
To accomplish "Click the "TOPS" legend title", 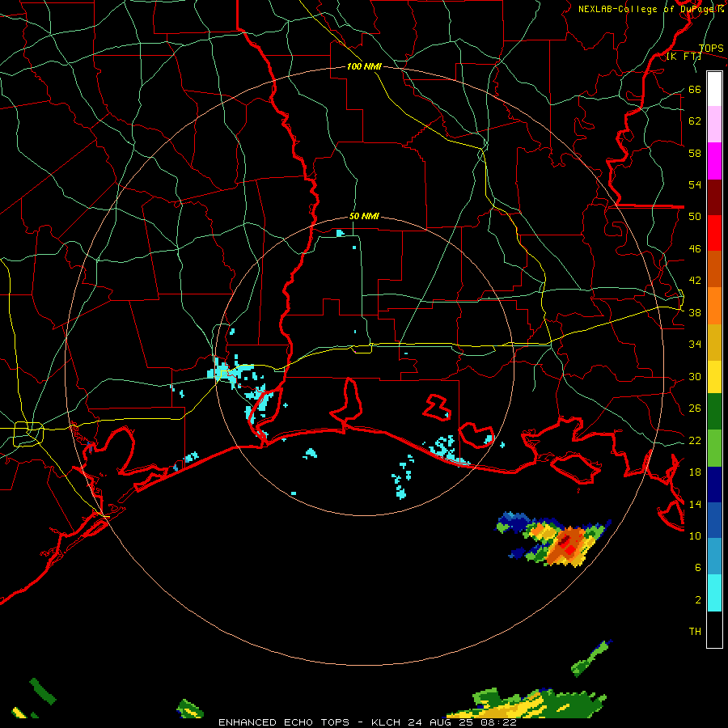I will pyautogui.click(x=711, y=49).
